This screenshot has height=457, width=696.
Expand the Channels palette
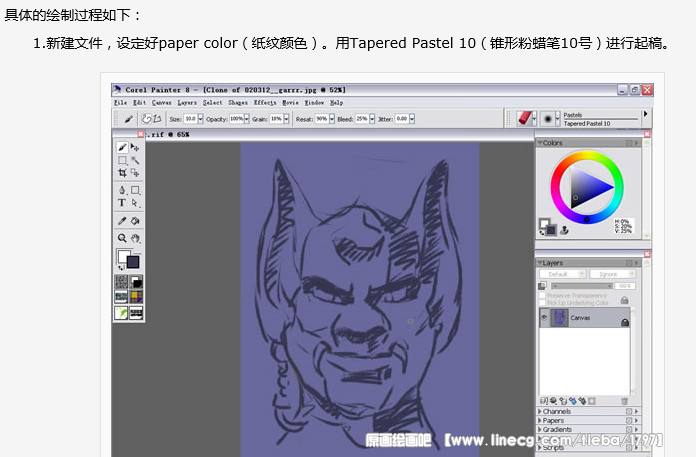pos(540,411)
